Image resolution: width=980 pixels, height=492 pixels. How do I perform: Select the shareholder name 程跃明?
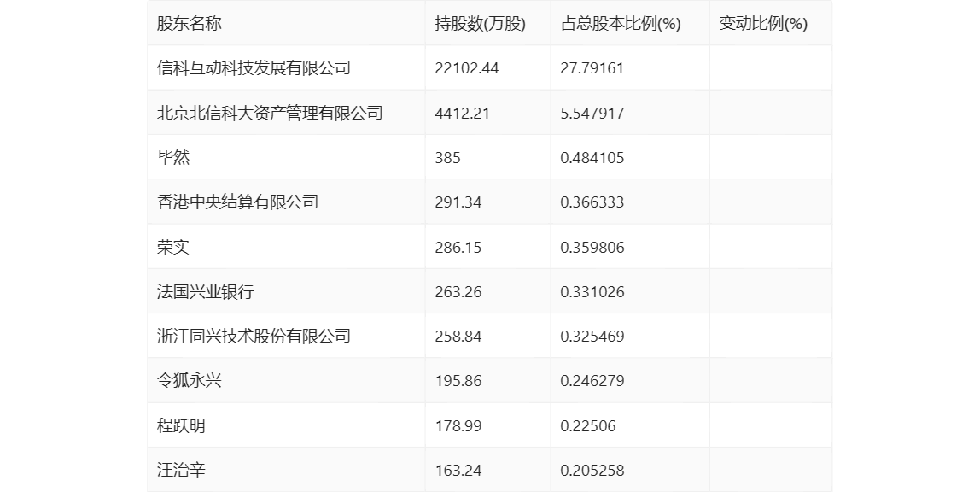pos(181,425)
